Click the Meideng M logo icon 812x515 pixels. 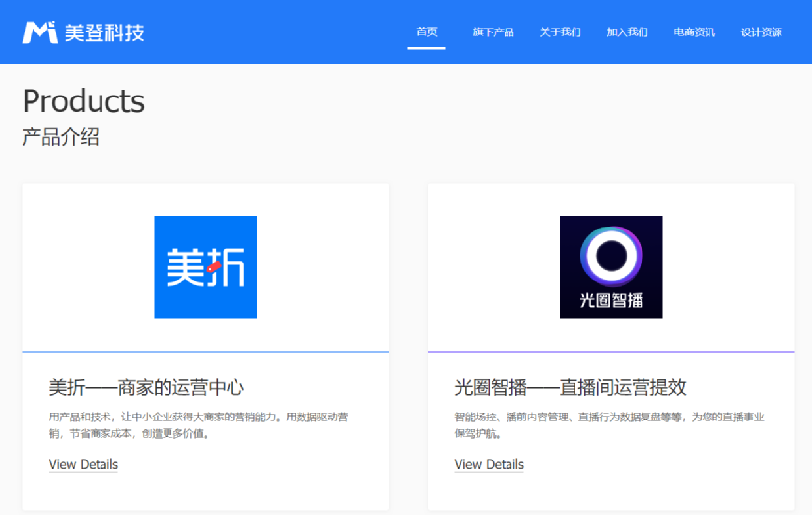point(39,32)
